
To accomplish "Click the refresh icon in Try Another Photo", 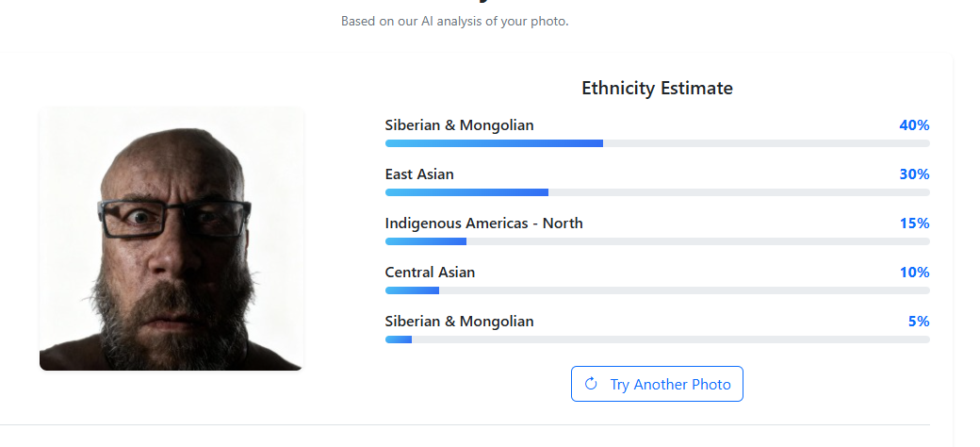I will pos(591,384).
